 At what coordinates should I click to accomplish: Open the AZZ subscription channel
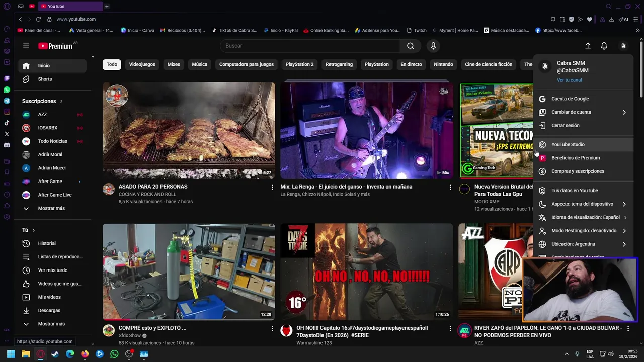52,115
